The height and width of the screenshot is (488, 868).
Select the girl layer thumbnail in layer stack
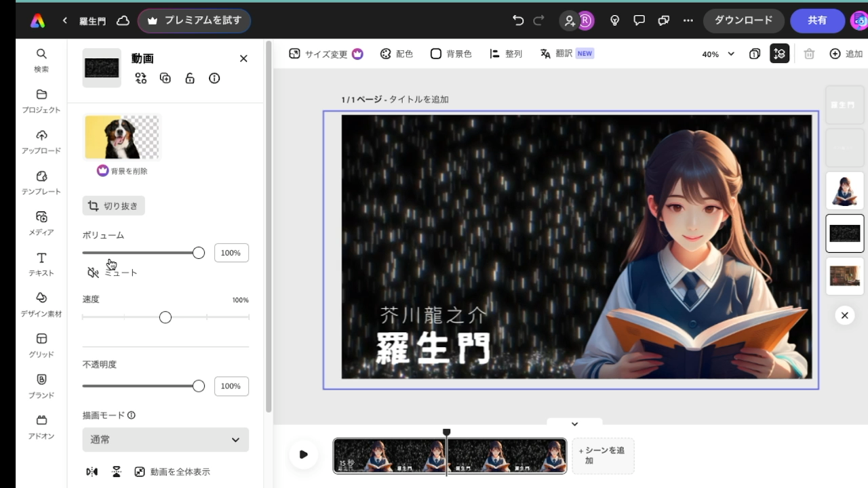[x=844, y=191]
